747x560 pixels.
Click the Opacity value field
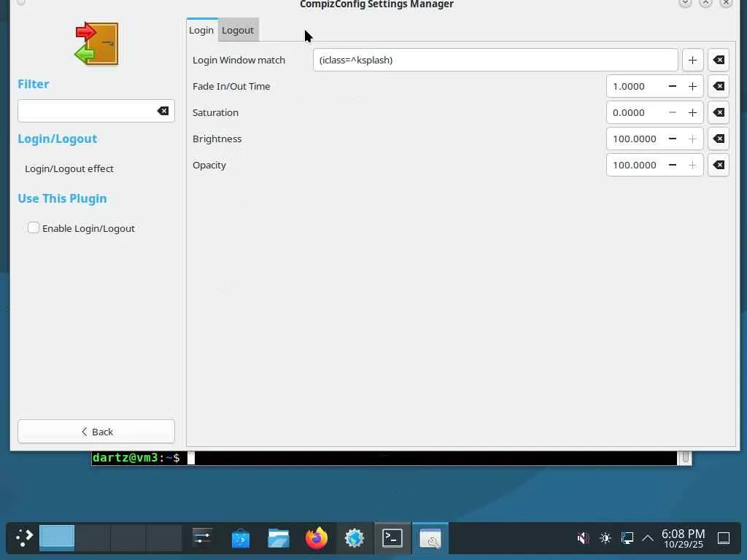(x=635, y=165)
